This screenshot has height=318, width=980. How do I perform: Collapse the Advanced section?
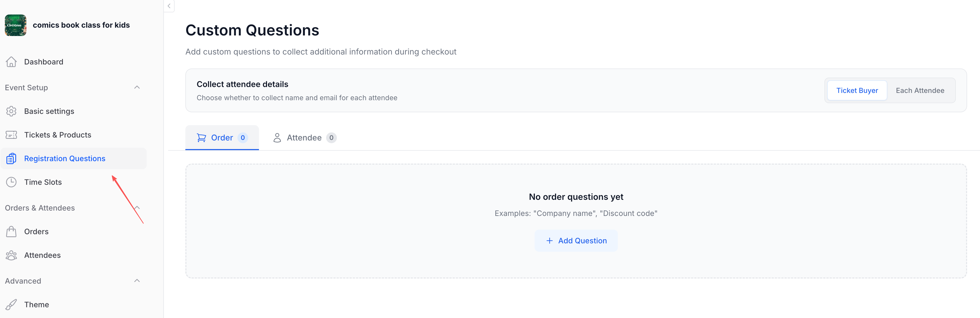tap(137, 281)
